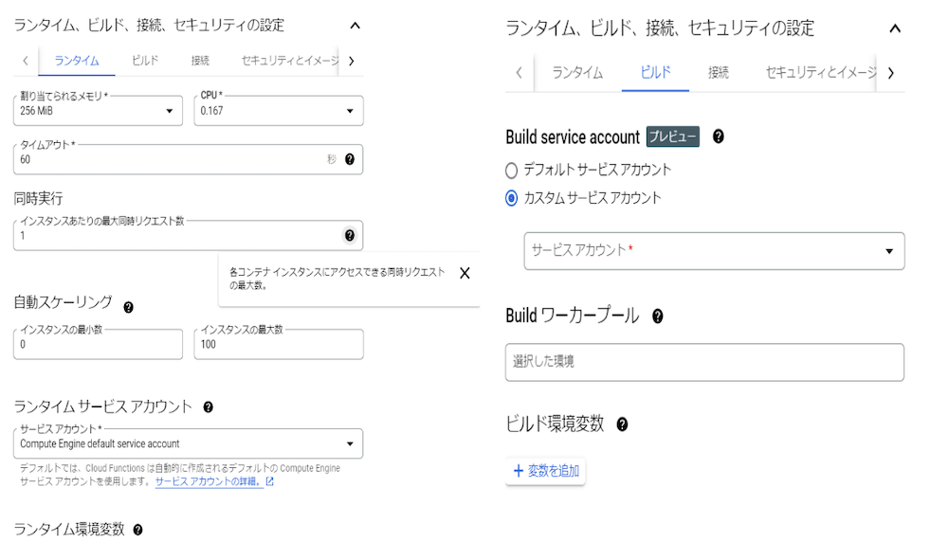The height and width of the screenshot is (560, 948).
Task: Click help icon beside Build ワーカープール
Action: (x=658, y=316)
